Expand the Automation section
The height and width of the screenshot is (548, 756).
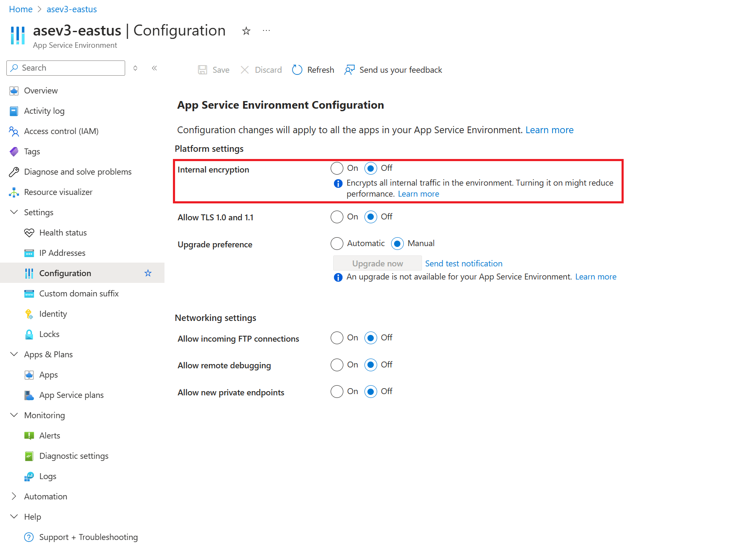[14, 496]
